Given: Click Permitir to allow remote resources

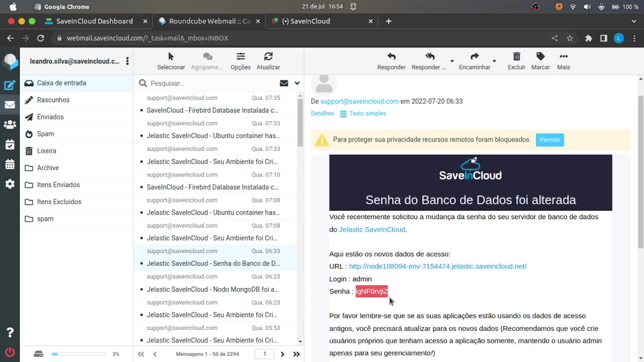Looking at the screenshot, I should pyautogui.click(x=550, y=140).
